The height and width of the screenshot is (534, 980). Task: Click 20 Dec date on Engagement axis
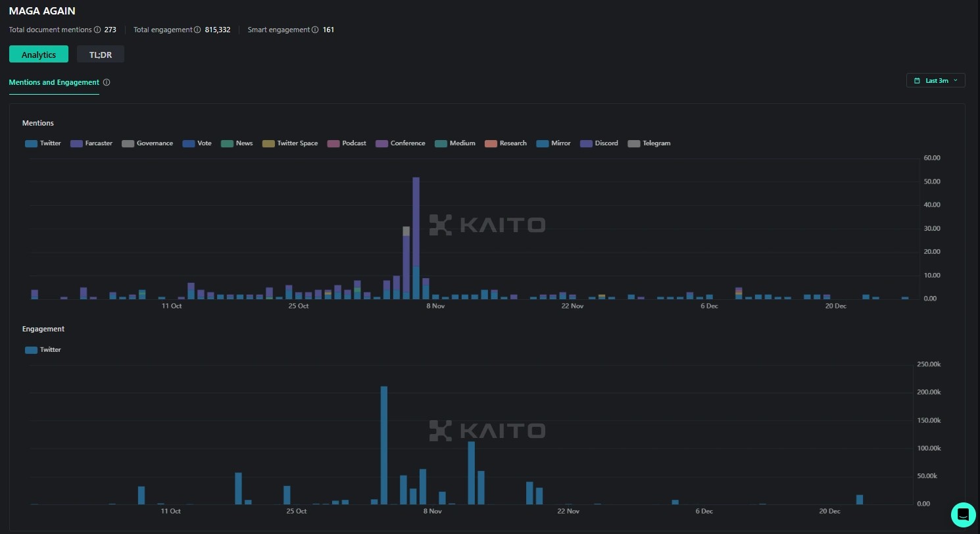tap(829, 511)
